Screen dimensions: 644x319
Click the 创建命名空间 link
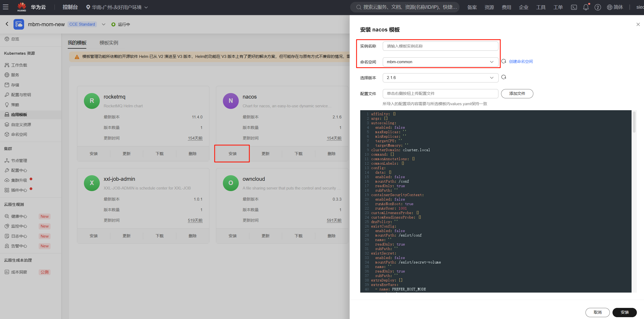[521, 62]
